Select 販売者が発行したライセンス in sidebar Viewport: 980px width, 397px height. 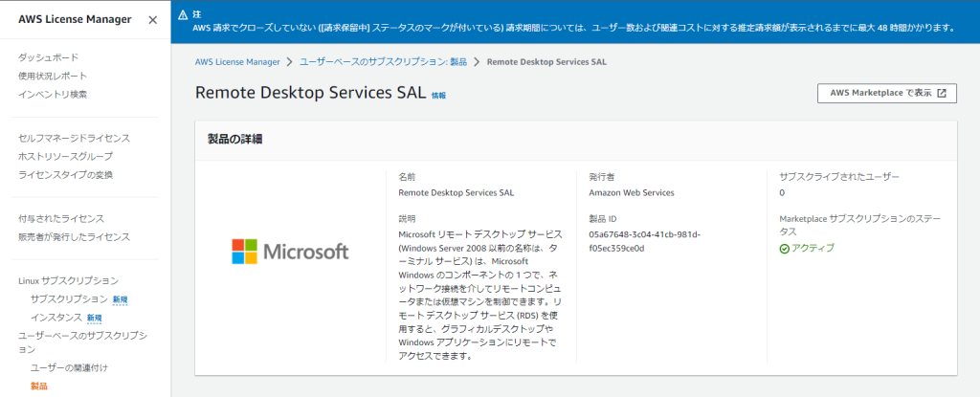(75, 237)
